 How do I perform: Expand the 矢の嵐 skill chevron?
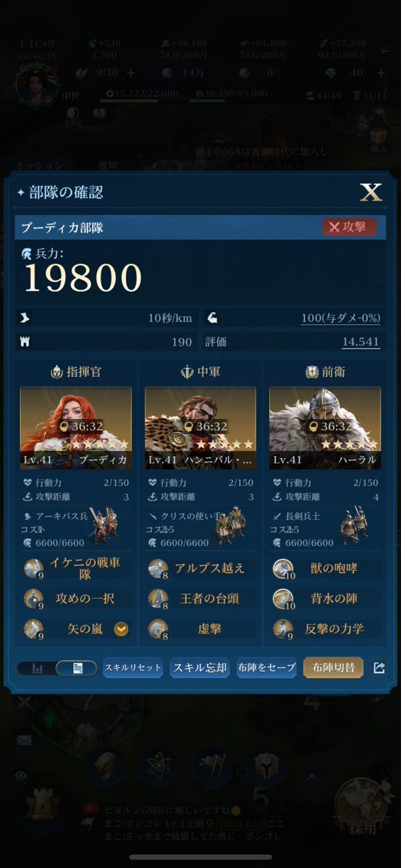[122, 629]
